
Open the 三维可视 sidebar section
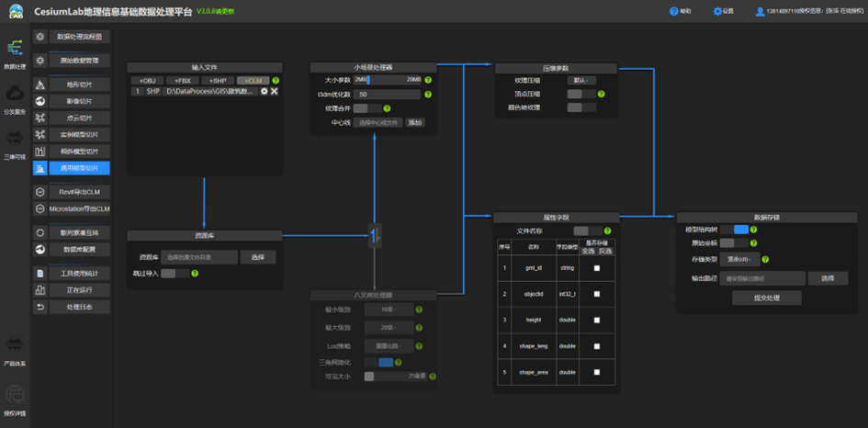(x=15, y=145)
